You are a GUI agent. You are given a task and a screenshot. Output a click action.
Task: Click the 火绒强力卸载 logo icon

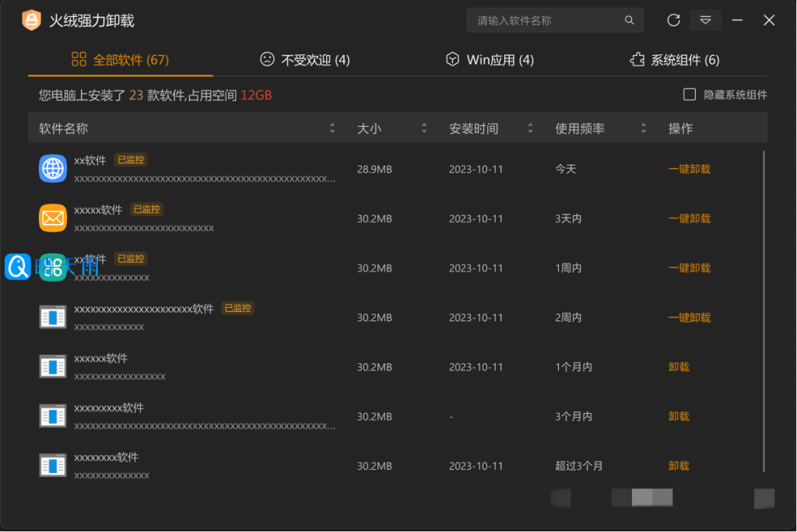coord(32,20)
